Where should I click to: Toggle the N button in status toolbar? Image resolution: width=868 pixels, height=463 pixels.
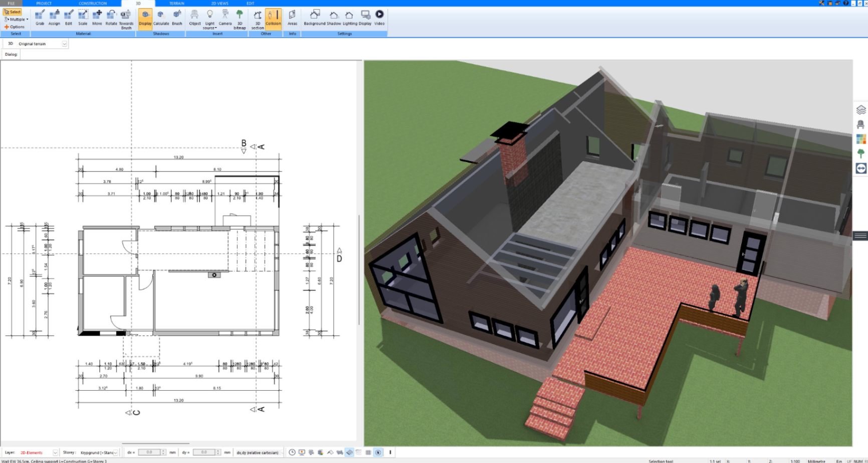pos(378,452)
